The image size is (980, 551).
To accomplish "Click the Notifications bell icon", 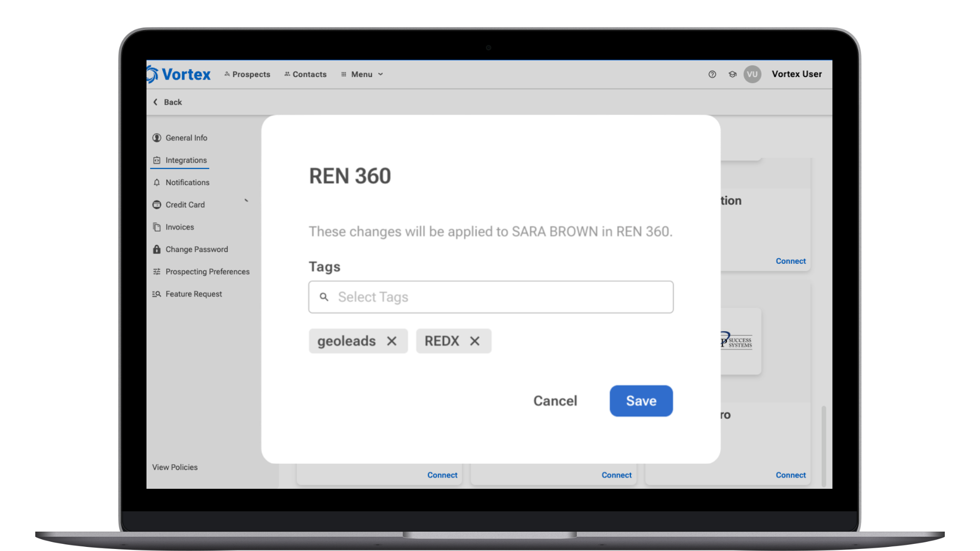I will (157, 183).
